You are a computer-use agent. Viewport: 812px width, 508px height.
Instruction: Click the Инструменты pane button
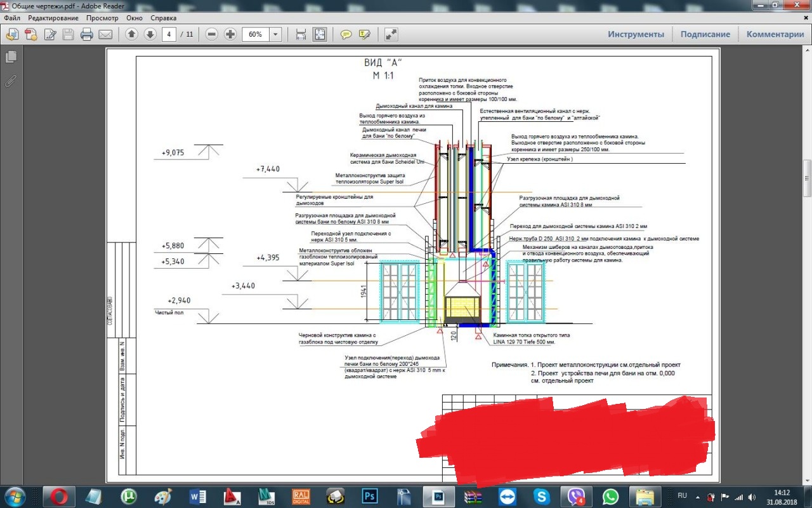(x=636, y=34)
